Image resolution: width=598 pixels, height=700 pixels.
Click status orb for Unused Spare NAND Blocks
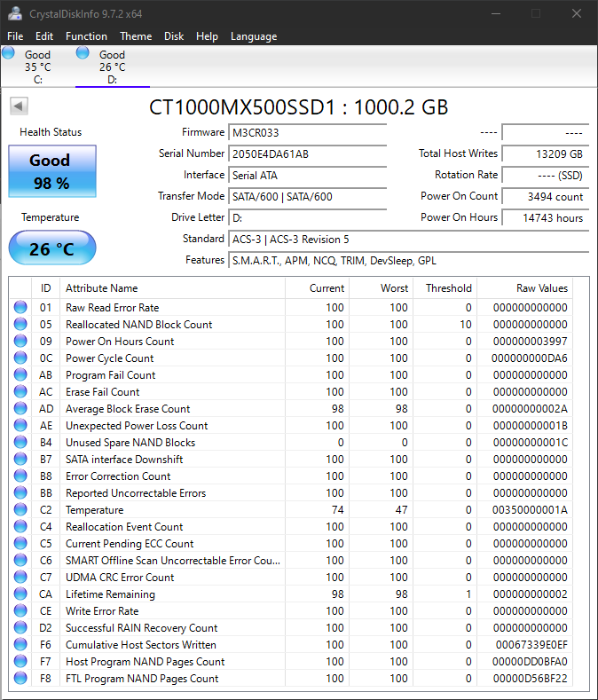20,443
